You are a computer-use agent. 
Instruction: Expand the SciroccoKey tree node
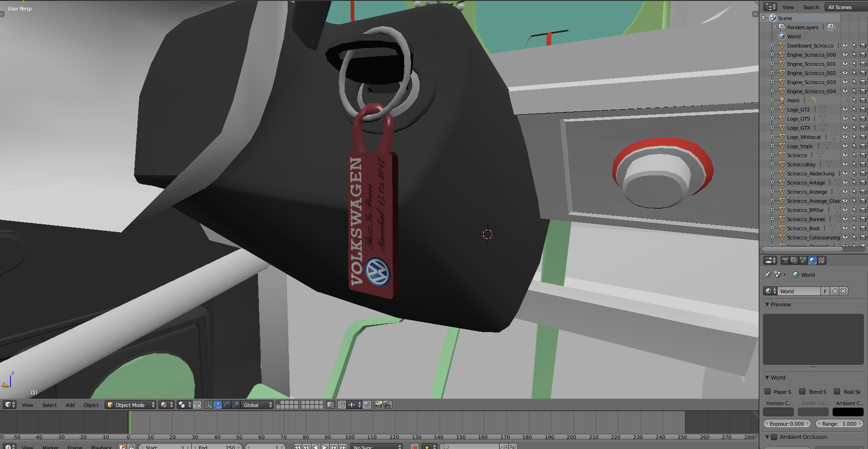tap(772, 164)
